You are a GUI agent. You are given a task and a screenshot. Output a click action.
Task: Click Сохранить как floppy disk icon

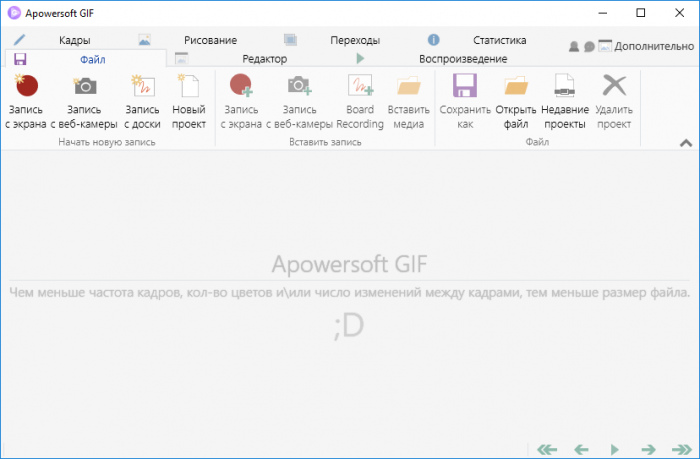(x=465, y=85)
